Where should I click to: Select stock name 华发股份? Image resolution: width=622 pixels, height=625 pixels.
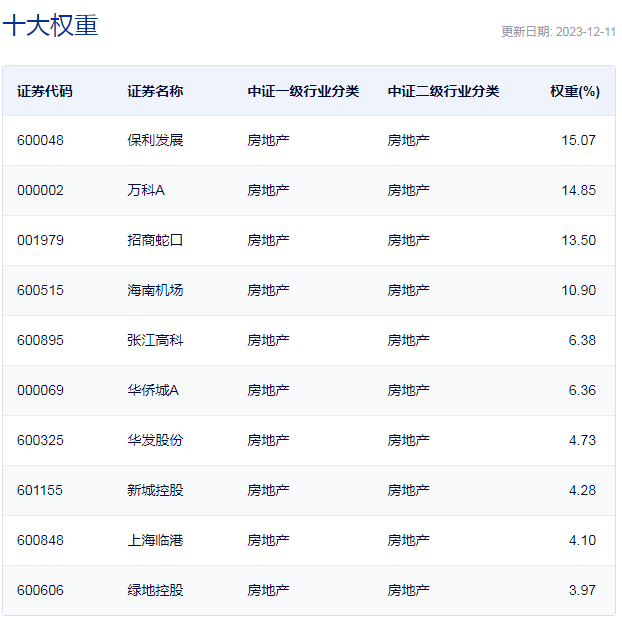click(x=155, y=440)
